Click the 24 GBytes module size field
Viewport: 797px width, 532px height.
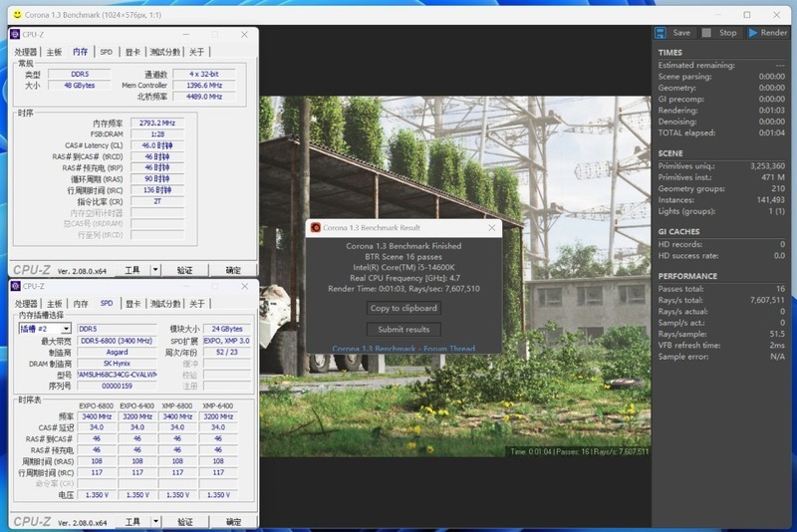tap(227, 329)
